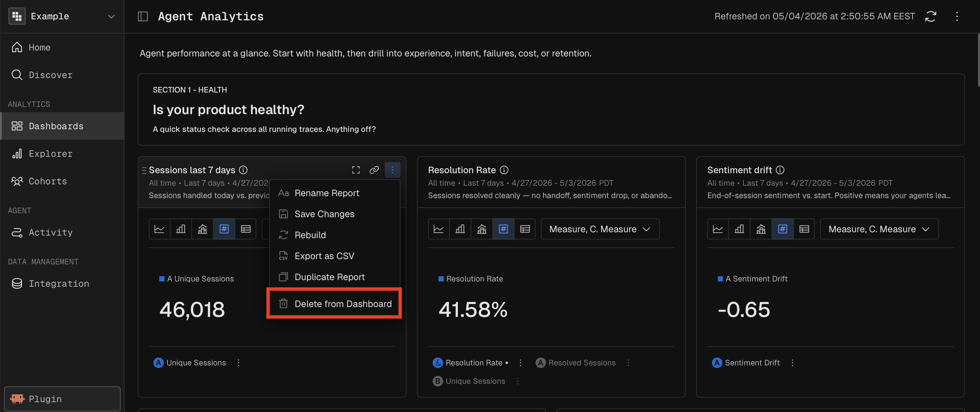Navigate to Explorer
This screenshot has height=412, width=980.
(x=62, y=154)
